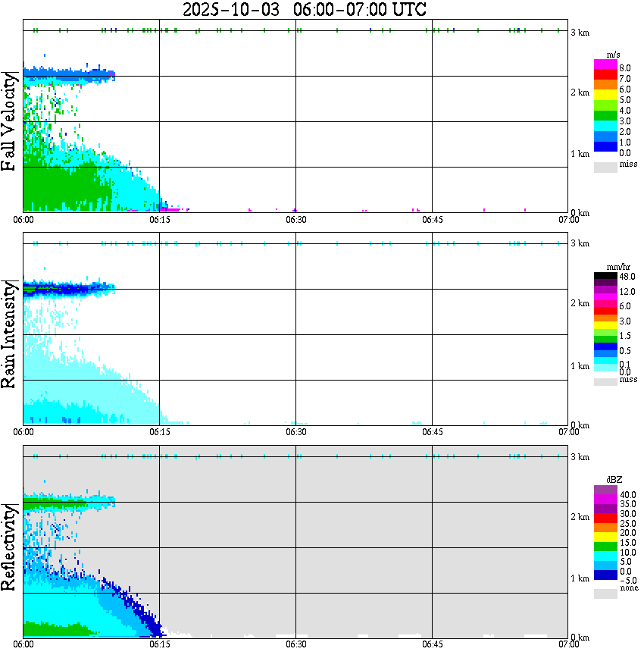Pick the cyan 0.1 mm/hr rain swatch
This screenshot has width=644, height=658.
[x=605, y=361]
